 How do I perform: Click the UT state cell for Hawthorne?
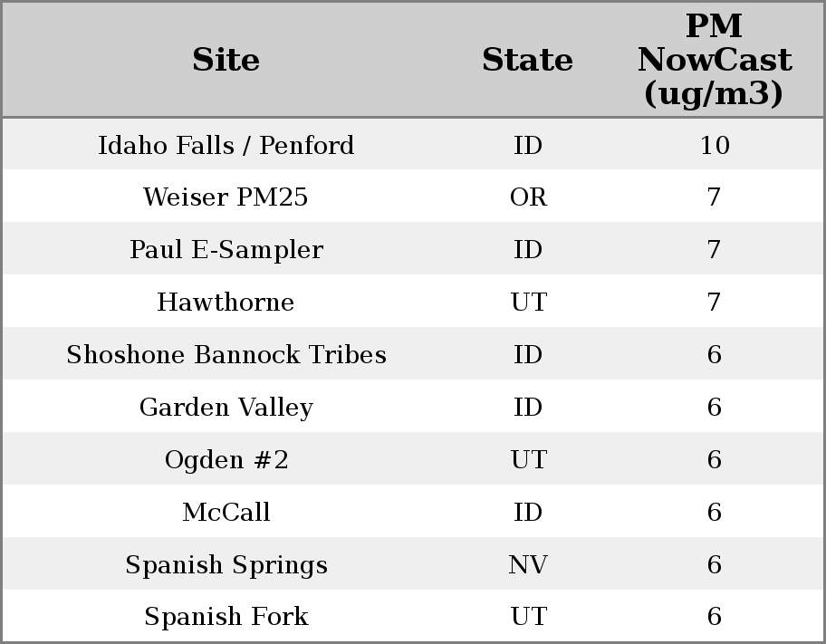528,303
